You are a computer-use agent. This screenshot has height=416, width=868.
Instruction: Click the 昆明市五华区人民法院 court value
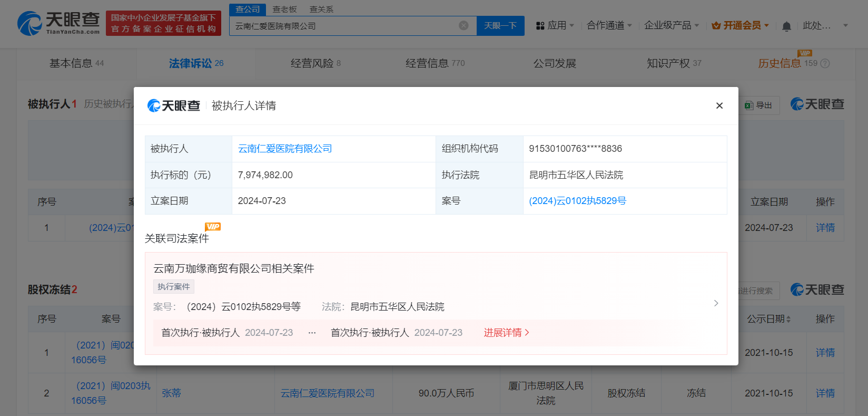[576, 175]
